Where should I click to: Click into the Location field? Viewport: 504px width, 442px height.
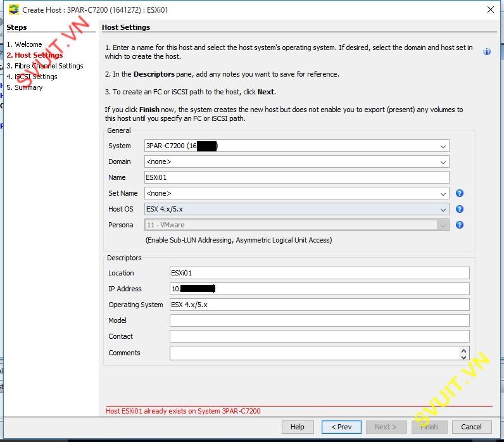(x=320, y=273)
